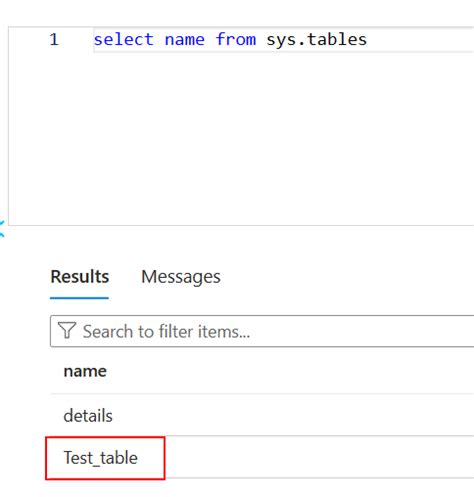Click the name keyword in the query

click(185, 39)
